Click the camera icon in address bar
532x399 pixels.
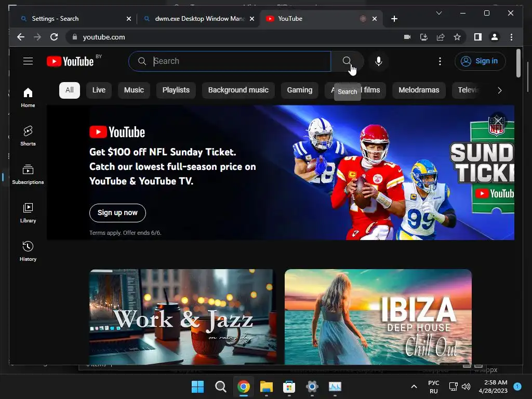[x=407, y=37]
